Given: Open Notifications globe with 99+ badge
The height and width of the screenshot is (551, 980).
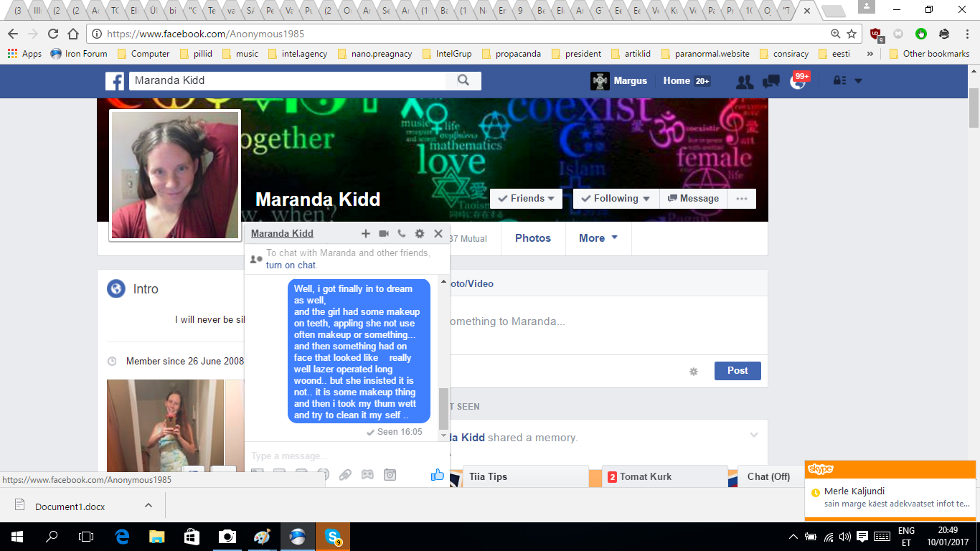Looking at the screenshot, I should click(x=798, y=80).
